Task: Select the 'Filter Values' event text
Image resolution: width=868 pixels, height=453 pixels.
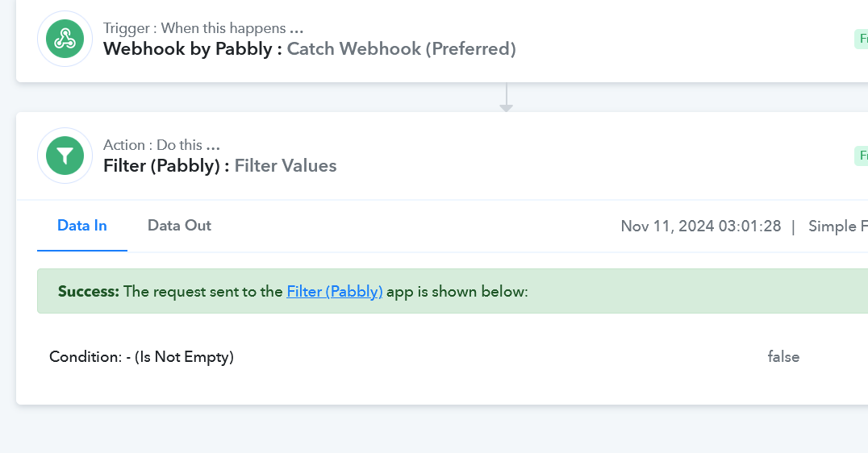Action: 286,166
